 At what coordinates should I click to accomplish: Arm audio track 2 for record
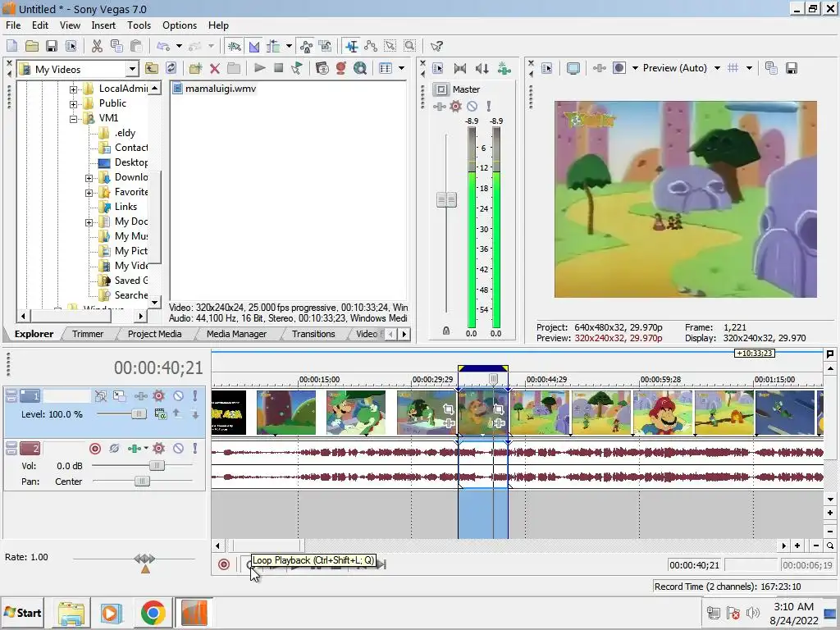(95, 449)
